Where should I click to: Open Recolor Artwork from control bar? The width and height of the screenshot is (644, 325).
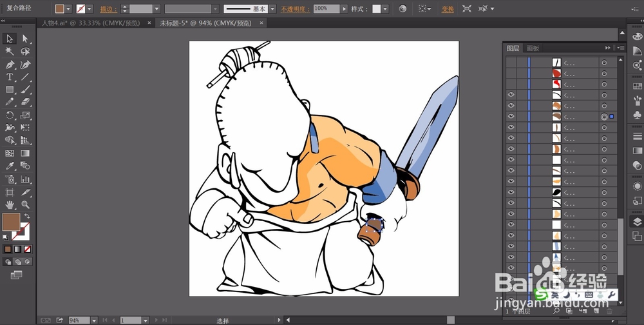pos(402,8)
